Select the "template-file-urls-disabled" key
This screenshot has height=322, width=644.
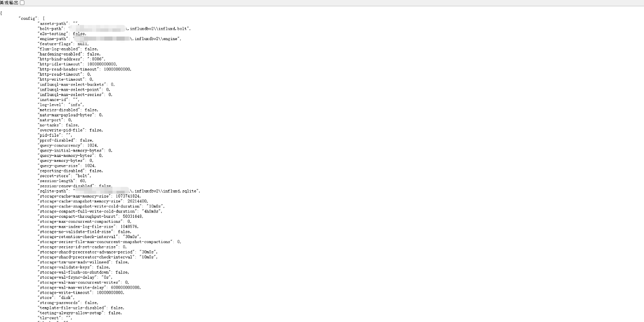tap(72, 308)
